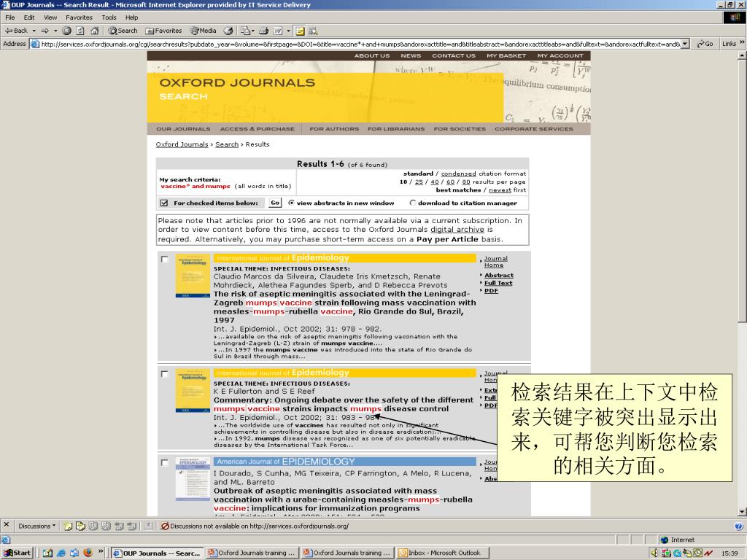Select 'view abstracts in new window' radio button

coord(292,203)
